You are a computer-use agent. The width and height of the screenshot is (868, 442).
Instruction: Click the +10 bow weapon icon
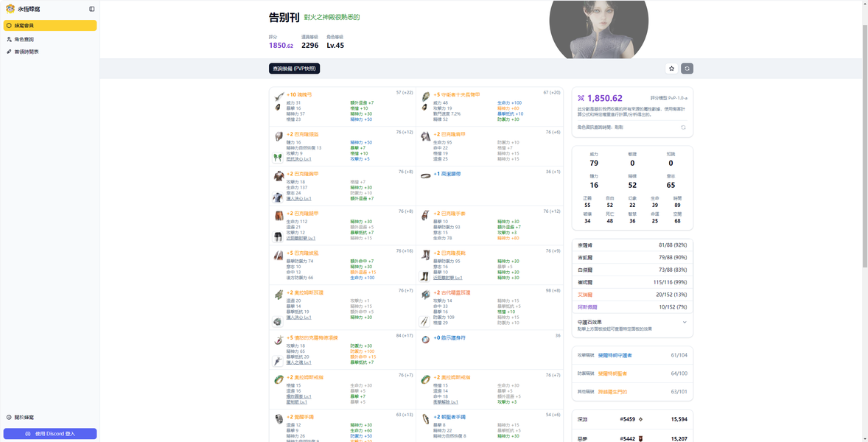coord(279,95)
